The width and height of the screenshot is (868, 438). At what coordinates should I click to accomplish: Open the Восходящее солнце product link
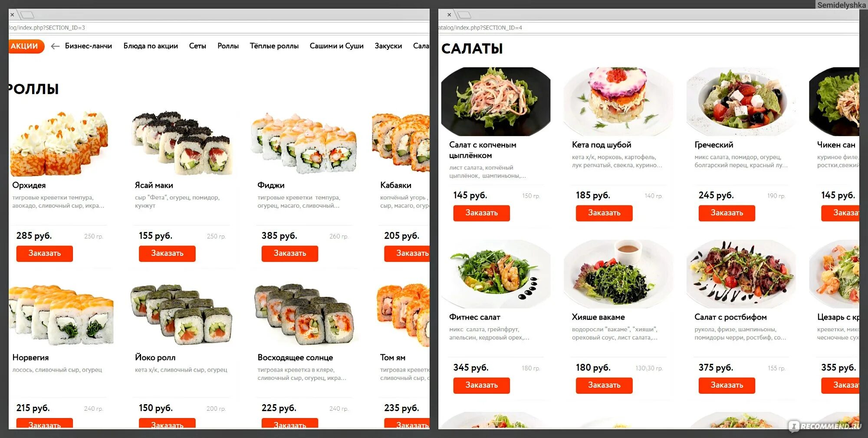coord(295,357)
